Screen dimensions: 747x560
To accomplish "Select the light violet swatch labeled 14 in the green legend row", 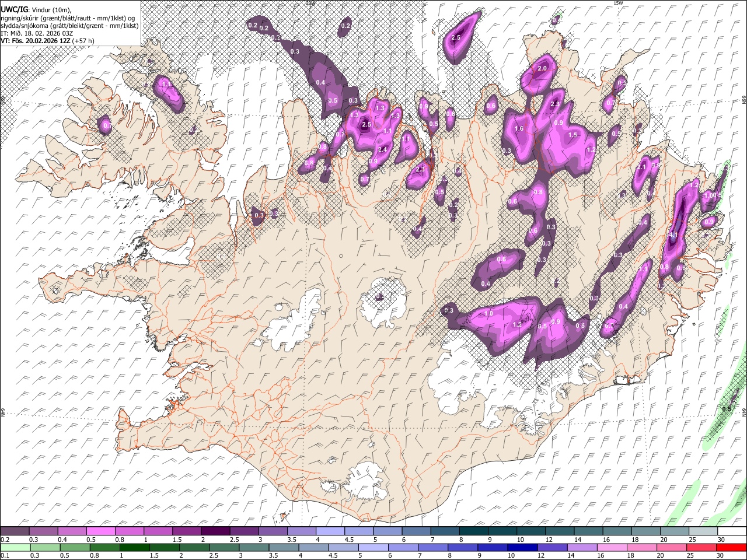I will [x=581, y=548].
